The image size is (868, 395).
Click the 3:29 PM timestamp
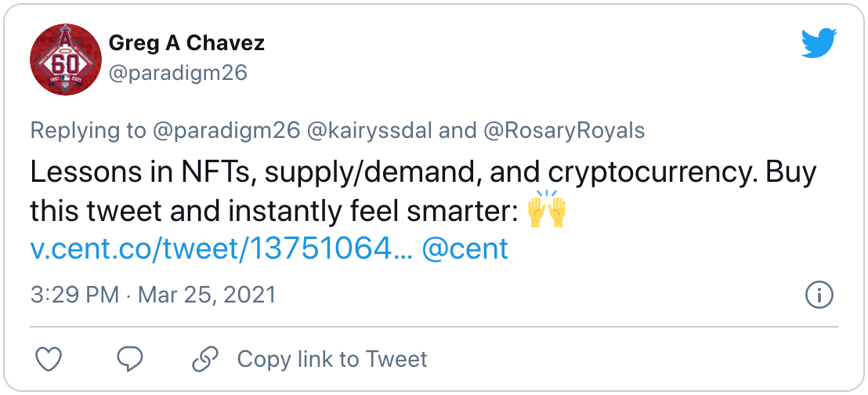point(74,295)
